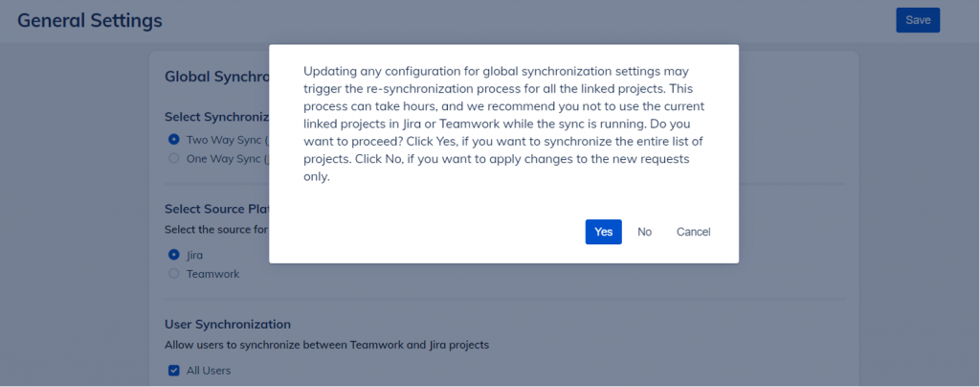Toggle the All Users checkbox
The height and width of the screenshot is (387, 980).
(174, 371)
